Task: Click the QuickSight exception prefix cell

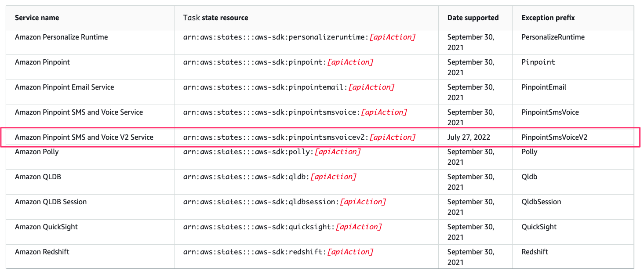Action: [x=539, y=227]
